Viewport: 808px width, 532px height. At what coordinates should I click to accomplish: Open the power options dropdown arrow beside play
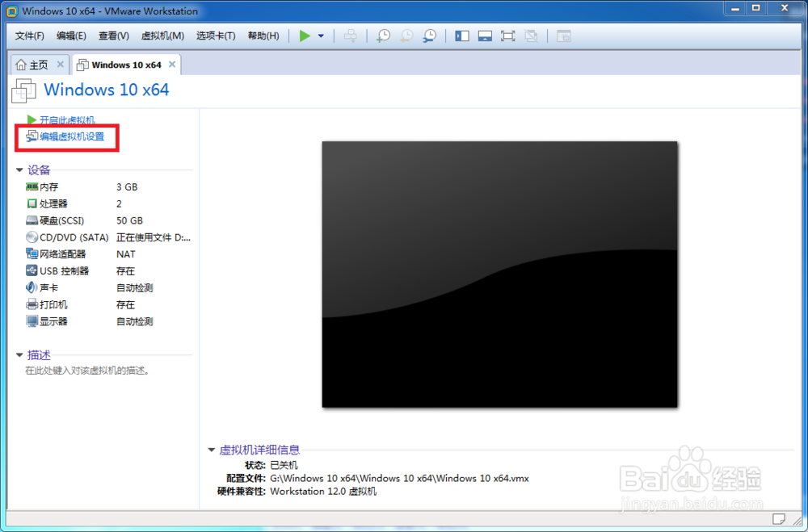click(321, 36)
